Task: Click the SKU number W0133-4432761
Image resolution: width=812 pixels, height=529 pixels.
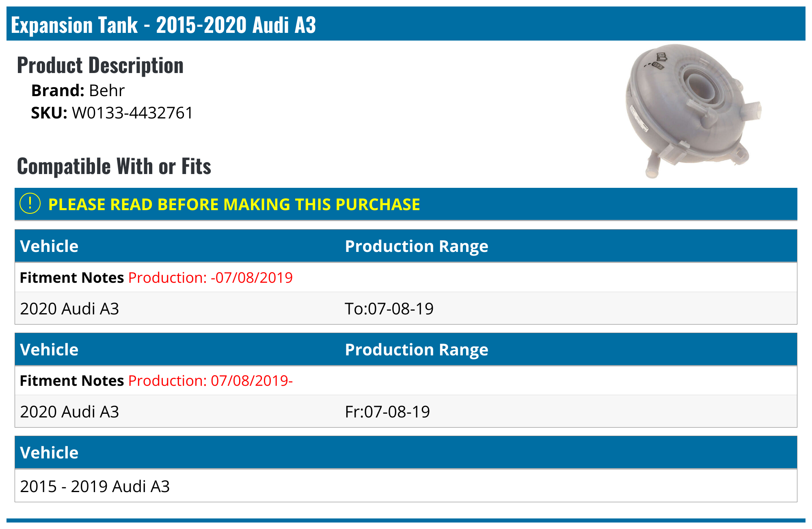Action: tap(132, 113)
